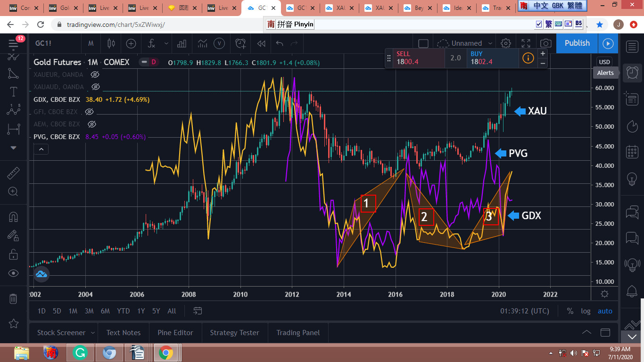The image size is (644, 362).
Task: Unhide the GFI, CBOE BZX series
Action: pyautogui.click(x=89, y=112)
